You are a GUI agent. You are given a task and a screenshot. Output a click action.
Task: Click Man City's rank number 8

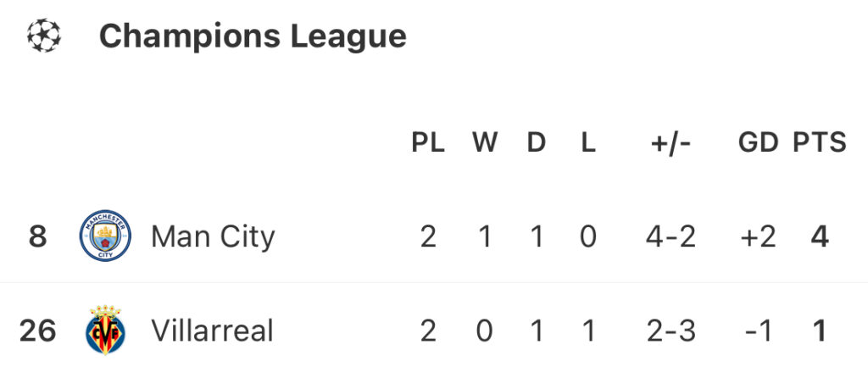(x=37, y=236)
